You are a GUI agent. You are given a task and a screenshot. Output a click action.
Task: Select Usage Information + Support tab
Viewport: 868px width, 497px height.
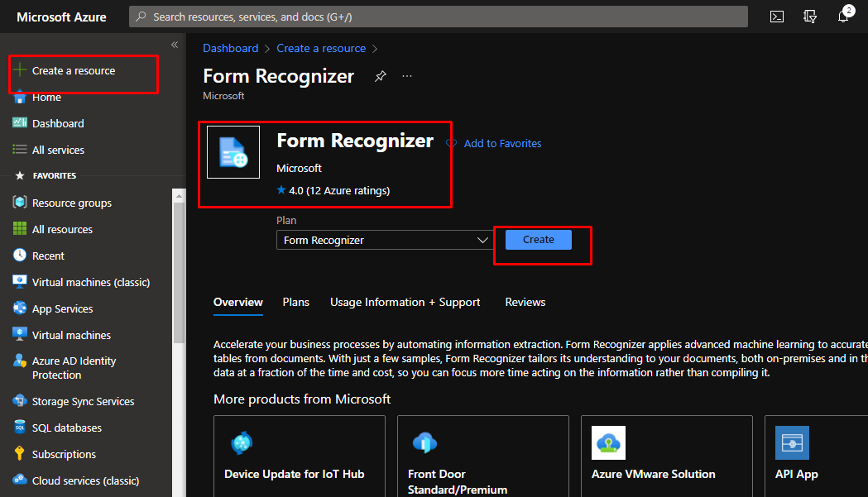point(405,302)
